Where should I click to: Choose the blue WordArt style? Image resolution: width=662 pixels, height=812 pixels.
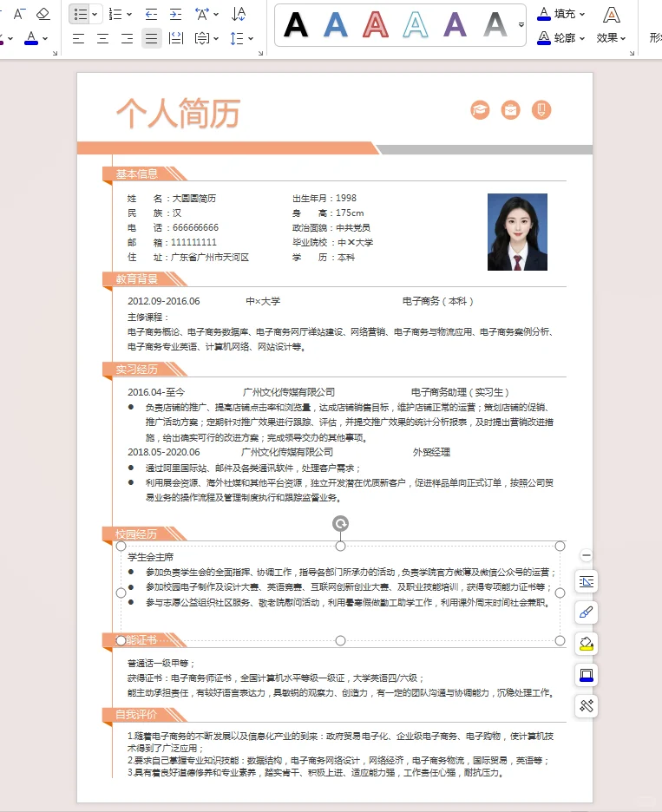336,24
